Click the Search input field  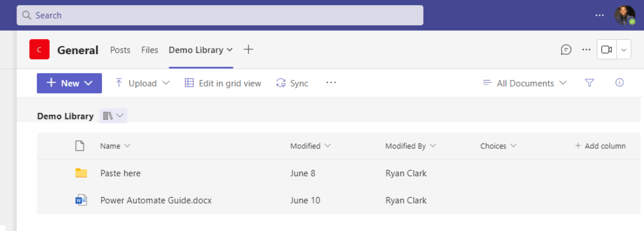219,15
